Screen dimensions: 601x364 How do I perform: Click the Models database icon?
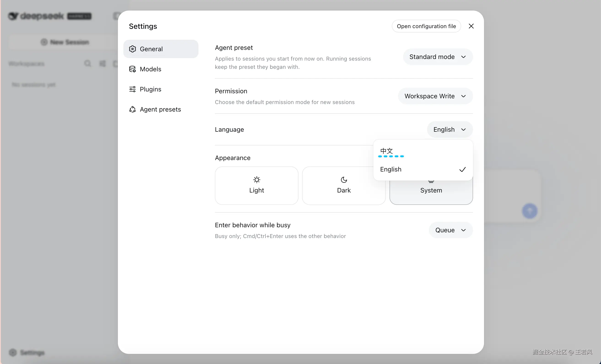tap(133, 69)
